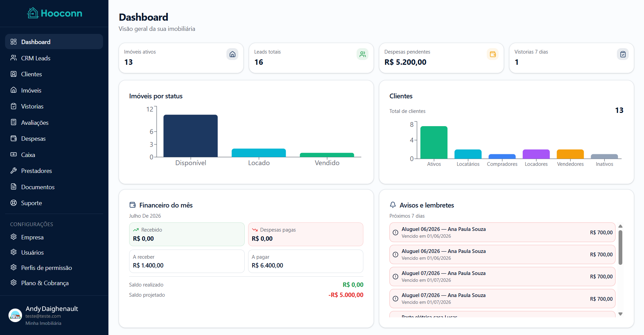Open the Documentos page
This screenshot has height=335, width=644.
point(54,187)
